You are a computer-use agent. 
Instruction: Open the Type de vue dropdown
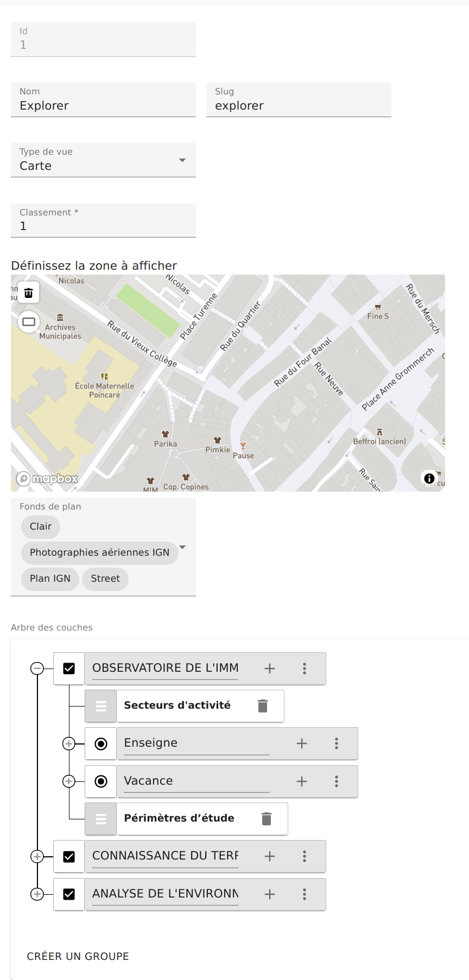point(103,160)
